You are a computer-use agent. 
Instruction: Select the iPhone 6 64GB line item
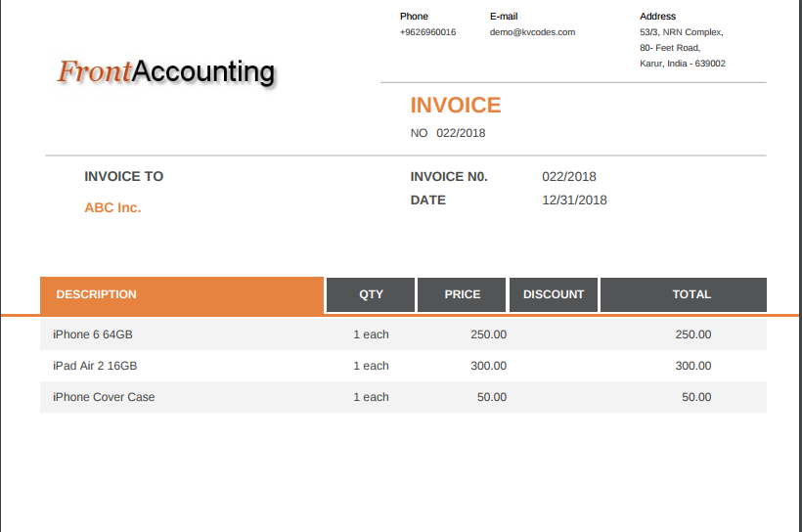pos(93,334)
